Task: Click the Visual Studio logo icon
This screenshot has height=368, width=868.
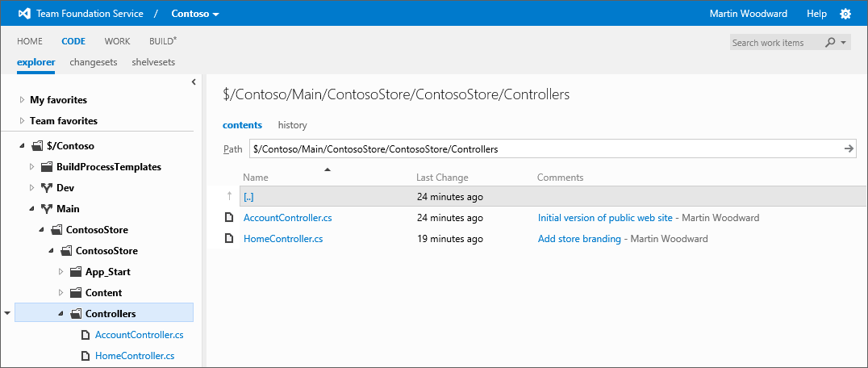Action: pyautogui.click(x=24, y=14)
